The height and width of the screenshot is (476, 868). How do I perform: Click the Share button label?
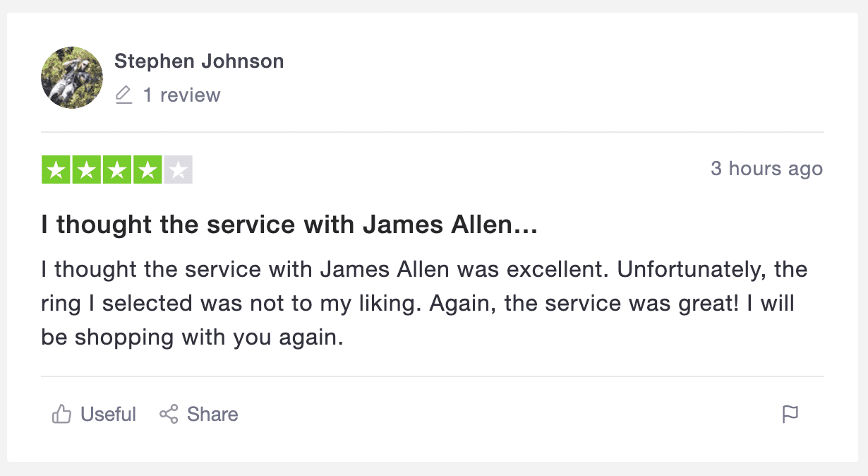pos(212,415)
